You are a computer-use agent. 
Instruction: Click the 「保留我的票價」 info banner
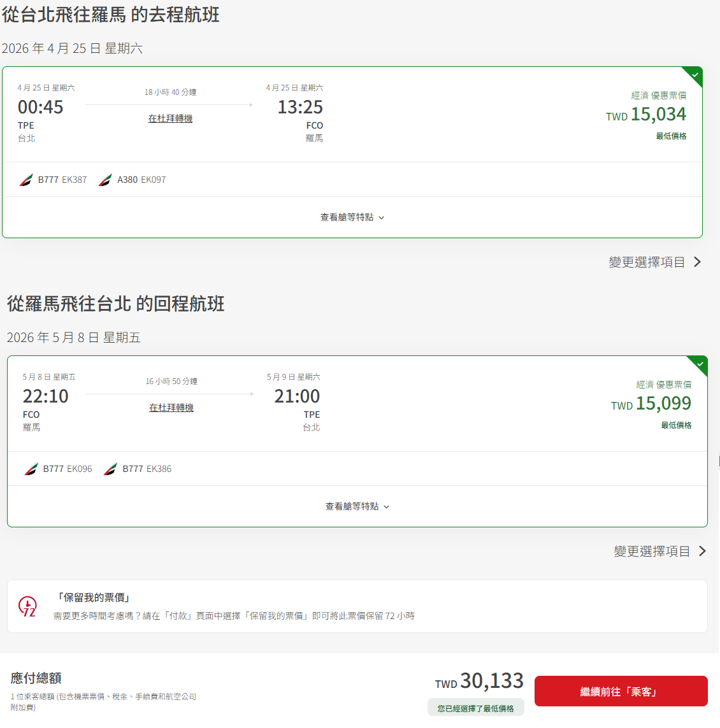(357, 606)
